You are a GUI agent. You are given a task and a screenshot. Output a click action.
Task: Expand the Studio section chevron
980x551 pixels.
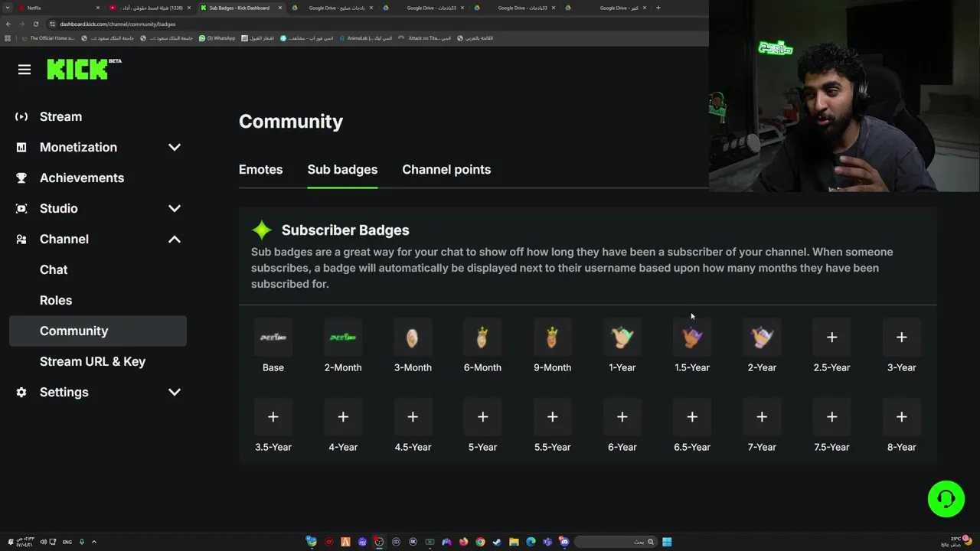[175, 208]
